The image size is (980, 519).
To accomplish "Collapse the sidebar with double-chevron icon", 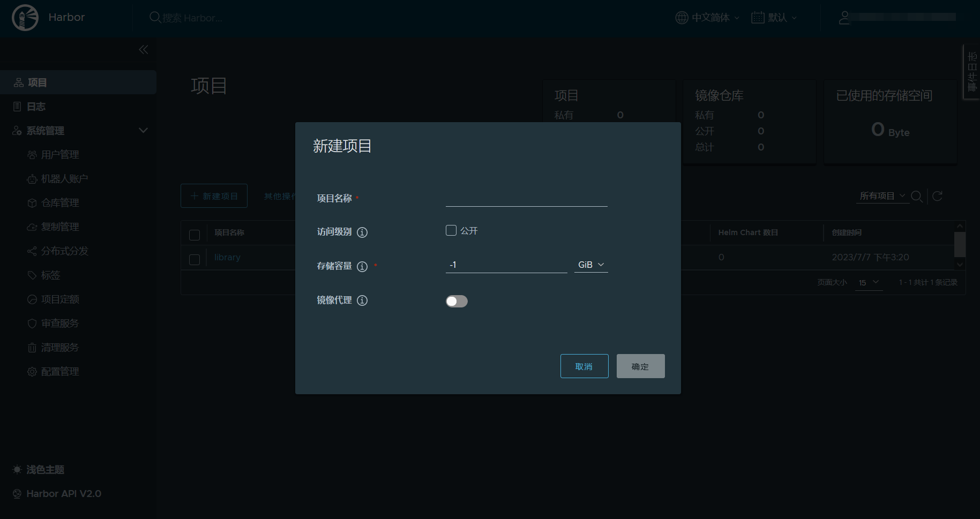I will click(x=143, y=50).
